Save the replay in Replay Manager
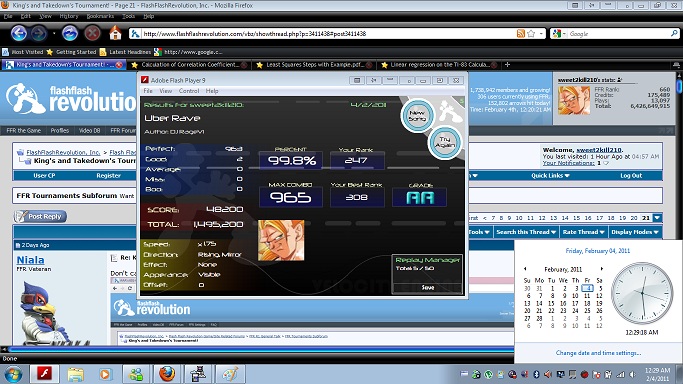Viewport: 683px width, 384px height. click(x=427, y=287)
